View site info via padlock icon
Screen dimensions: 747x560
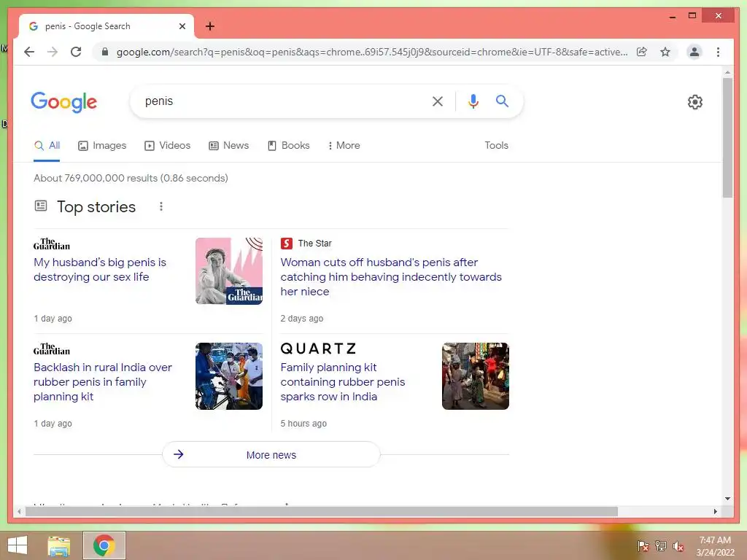105,52
